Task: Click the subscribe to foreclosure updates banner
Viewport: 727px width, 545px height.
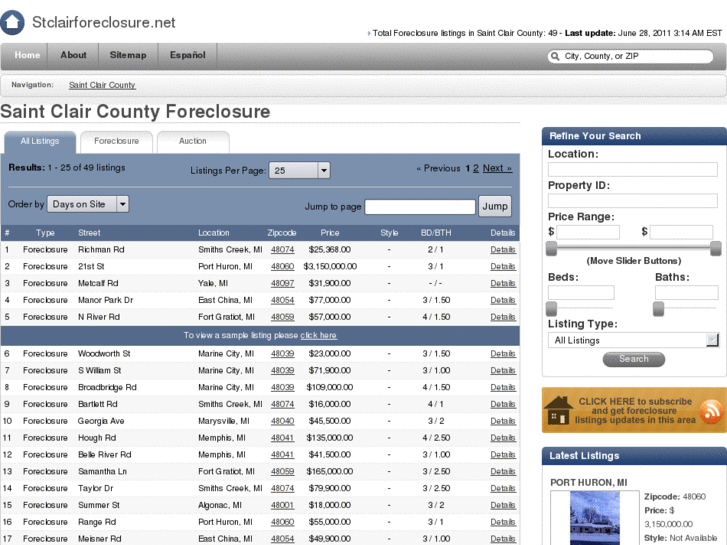Action: [x=634, y=410]
